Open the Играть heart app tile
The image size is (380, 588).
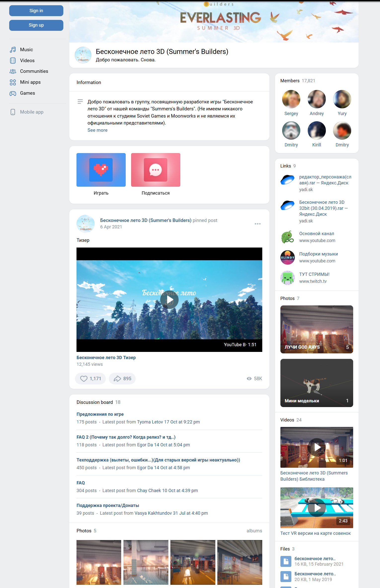(x=101, y=170)
